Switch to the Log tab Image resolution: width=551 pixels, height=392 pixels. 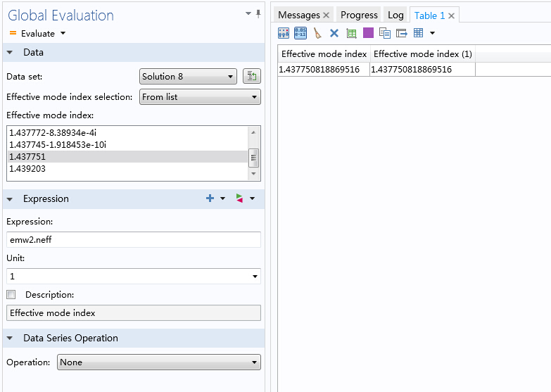click(395, 15)
